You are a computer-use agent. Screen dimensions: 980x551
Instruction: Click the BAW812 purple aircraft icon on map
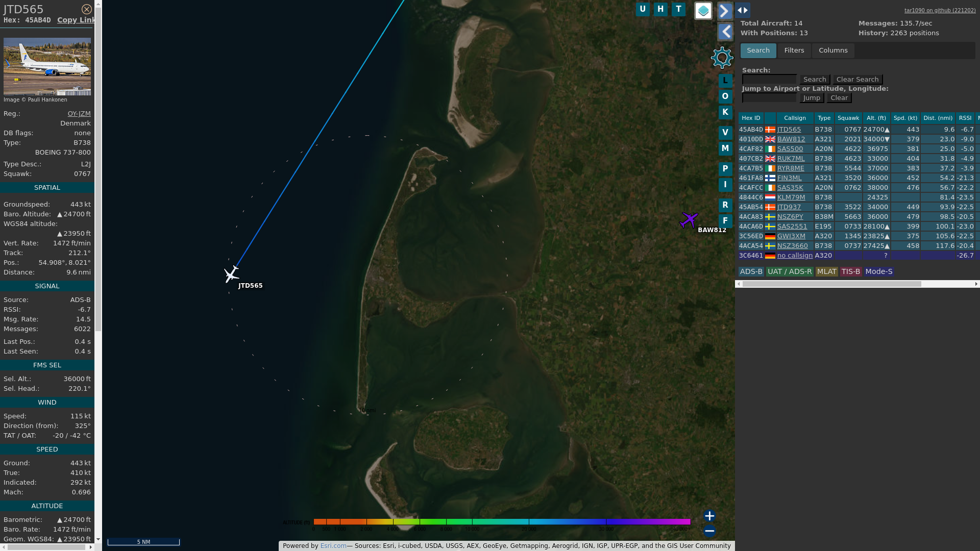(689, 220)
